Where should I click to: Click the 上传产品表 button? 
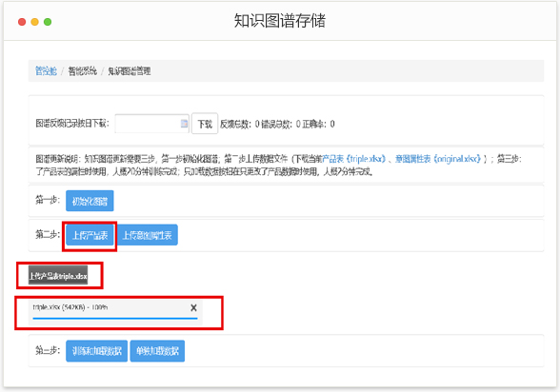(90, 235)
